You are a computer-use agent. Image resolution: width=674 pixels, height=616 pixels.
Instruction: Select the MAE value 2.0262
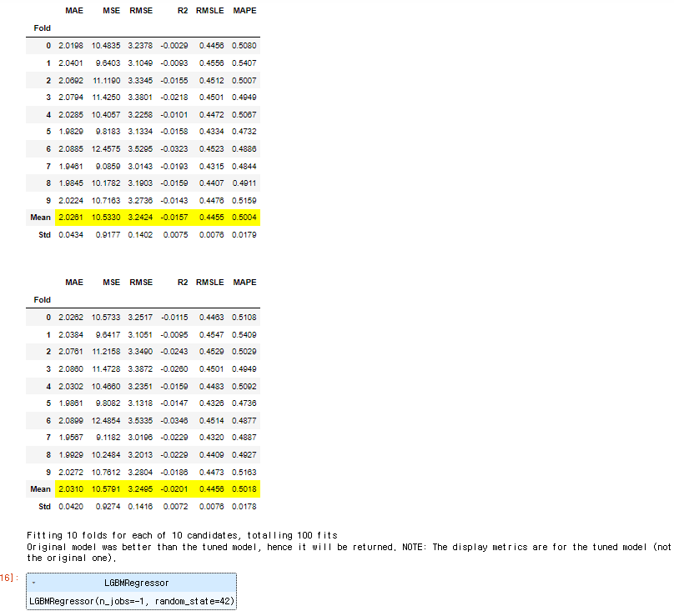(71, 318)
